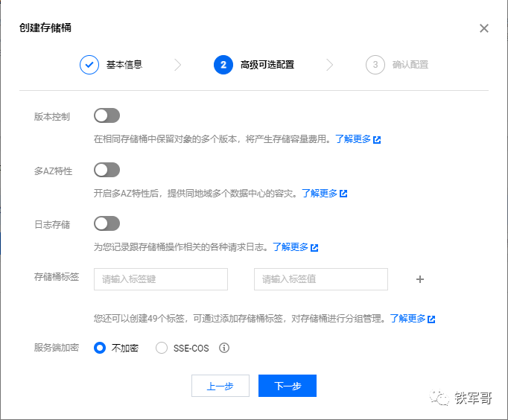Focus the 请输入标签值 input field
The width and height of the screenshot is (508, 420).
(x=321, y=279)
